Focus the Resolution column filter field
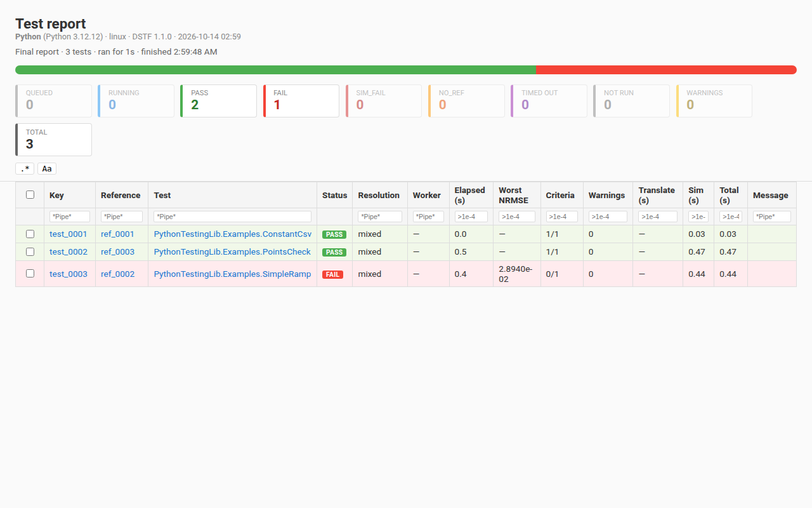The image size is (812, 508). tap(380, 217)
